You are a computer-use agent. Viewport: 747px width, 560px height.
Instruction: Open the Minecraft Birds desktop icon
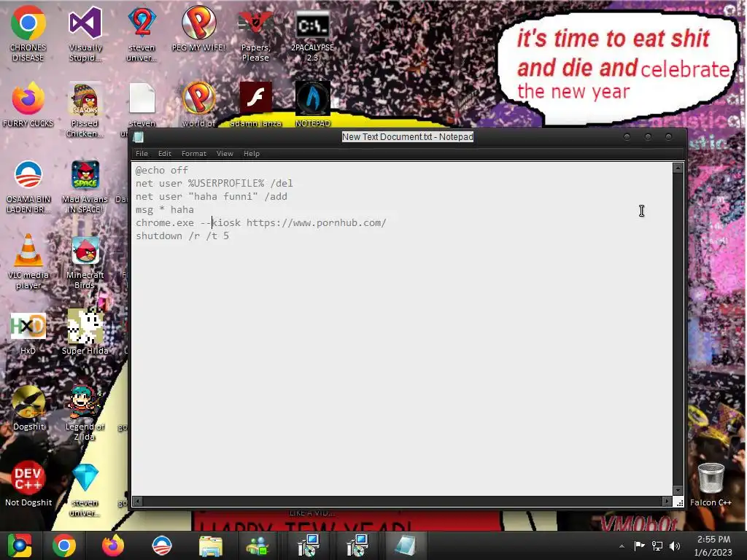point(85,261)
